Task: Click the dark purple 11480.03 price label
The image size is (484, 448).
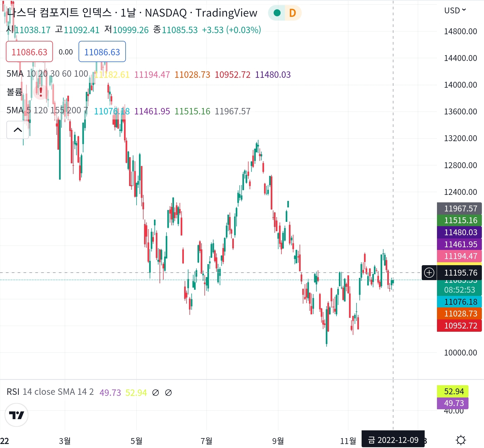Action: click(x=459, y=232)
